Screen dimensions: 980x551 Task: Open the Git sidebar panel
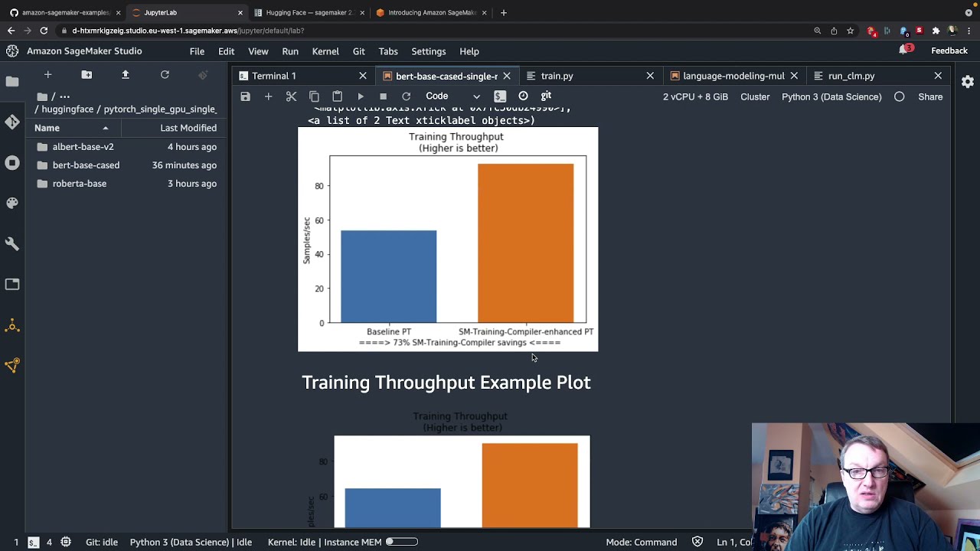[12, 122]
